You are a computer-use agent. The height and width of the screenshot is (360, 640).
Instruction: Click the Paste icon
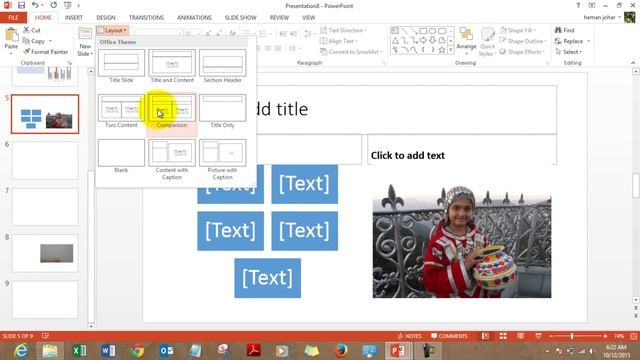tap(11, 35)
